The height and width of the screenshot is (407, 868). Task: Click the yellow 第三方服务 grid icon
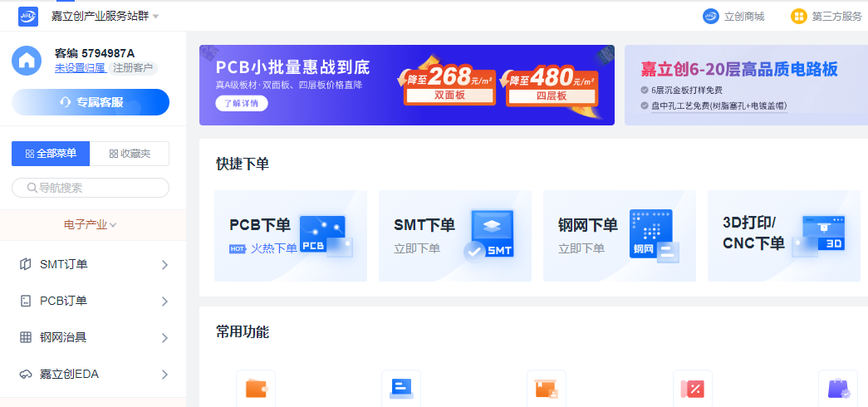coord(799,16)
